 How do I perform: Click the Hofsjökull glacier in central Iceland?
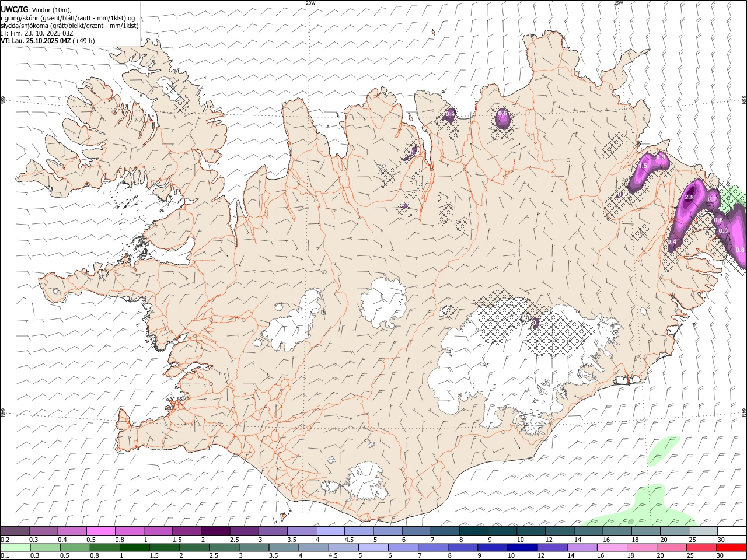coord(383,302)
